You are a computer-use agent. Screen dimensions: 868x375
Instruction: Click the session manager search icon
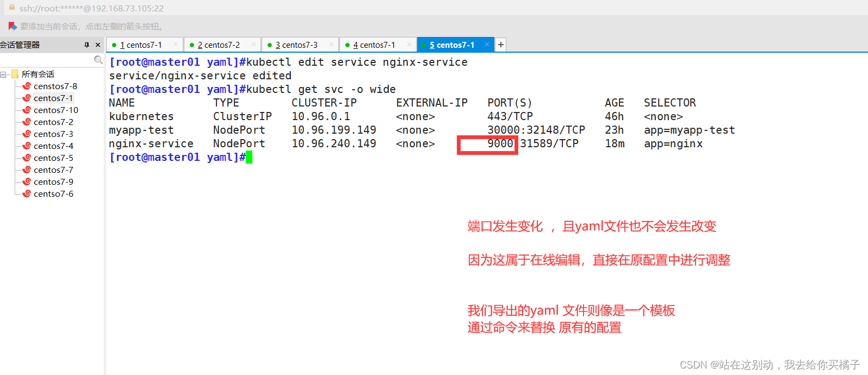pyautogui.click(x=98, y=60)
